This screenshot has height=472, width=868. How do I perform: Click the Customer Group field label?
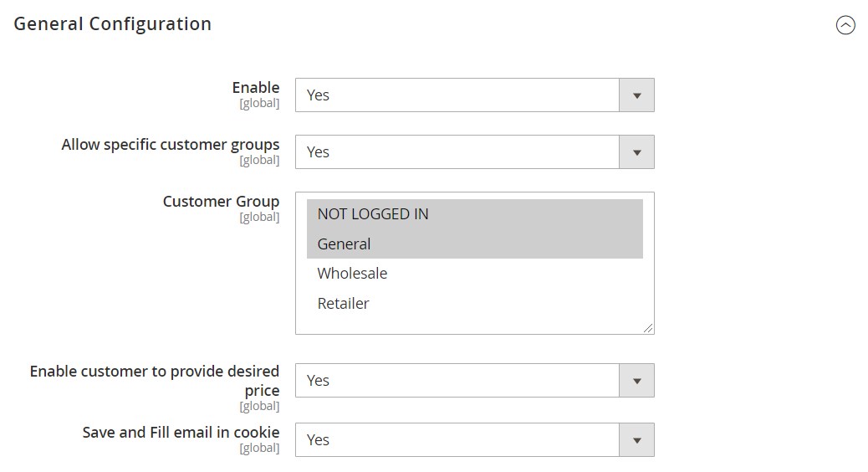tap(221, 202)
